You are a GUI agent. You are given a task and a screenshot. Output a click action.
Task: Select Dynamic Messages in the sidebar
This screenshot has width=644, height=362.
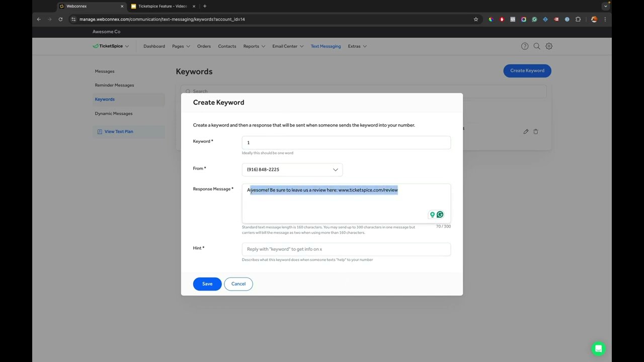[x=114, y=114]
